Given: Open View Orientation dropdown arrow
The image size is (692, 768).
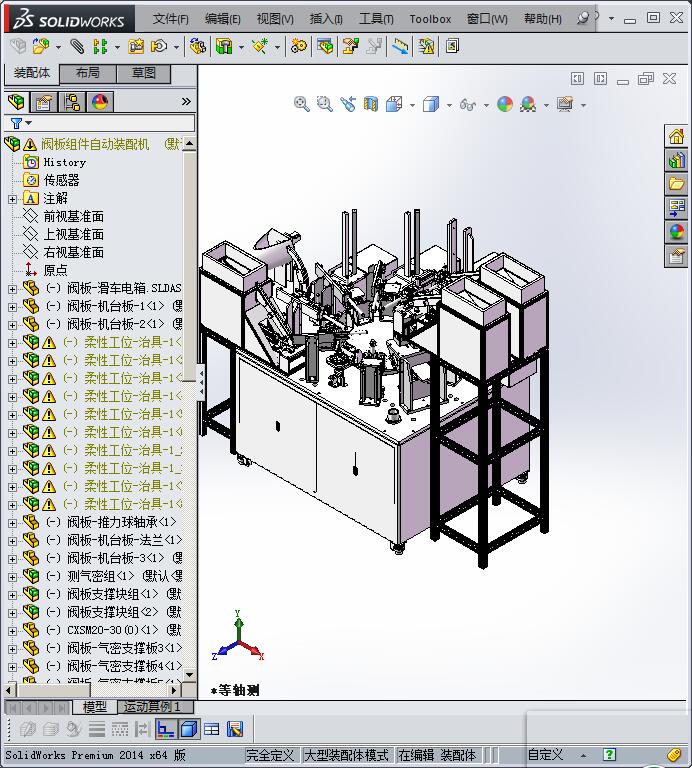Looking at the screenshot, I should pos(412,105).
